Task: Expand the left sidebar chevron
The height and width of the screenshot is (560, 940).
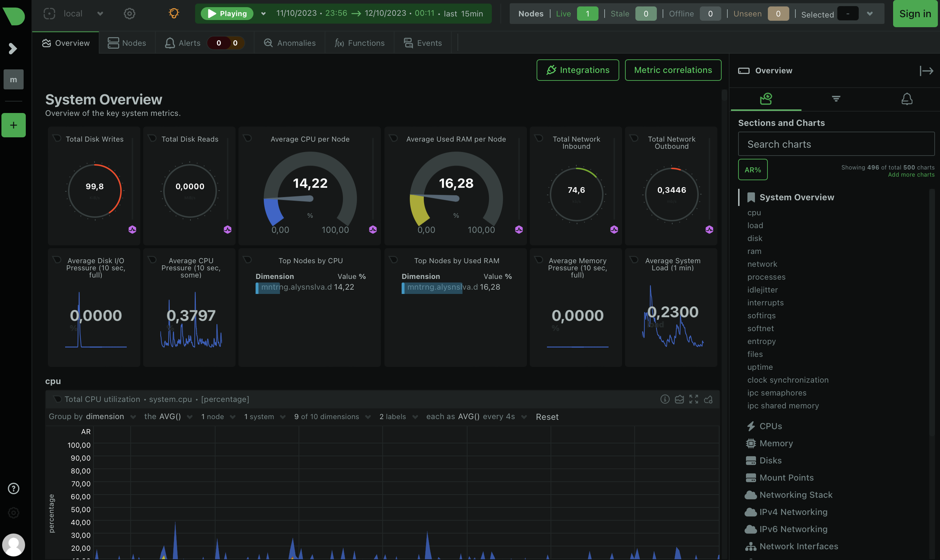Action: click(x=13, y=48)
